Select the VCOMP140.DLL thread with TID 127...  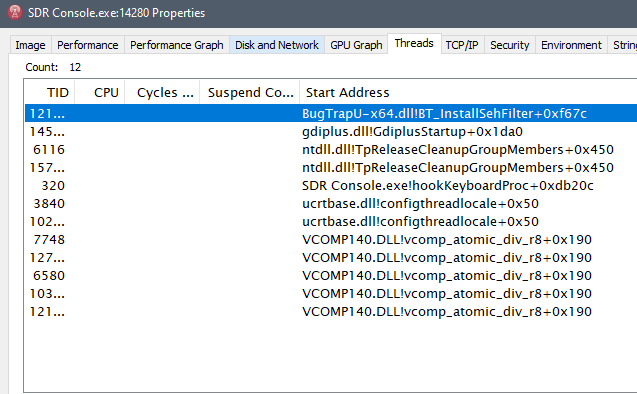[331, 257]
